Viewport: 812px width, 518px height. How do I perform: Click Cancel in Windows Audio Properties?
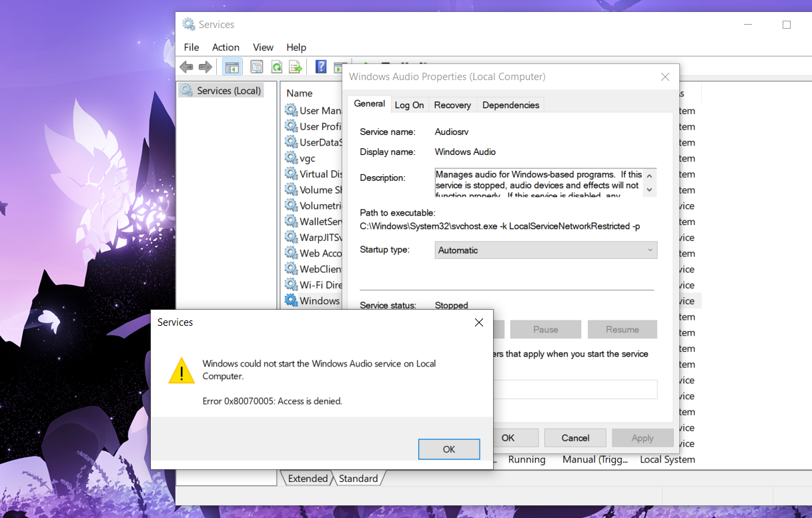(575, 438)
